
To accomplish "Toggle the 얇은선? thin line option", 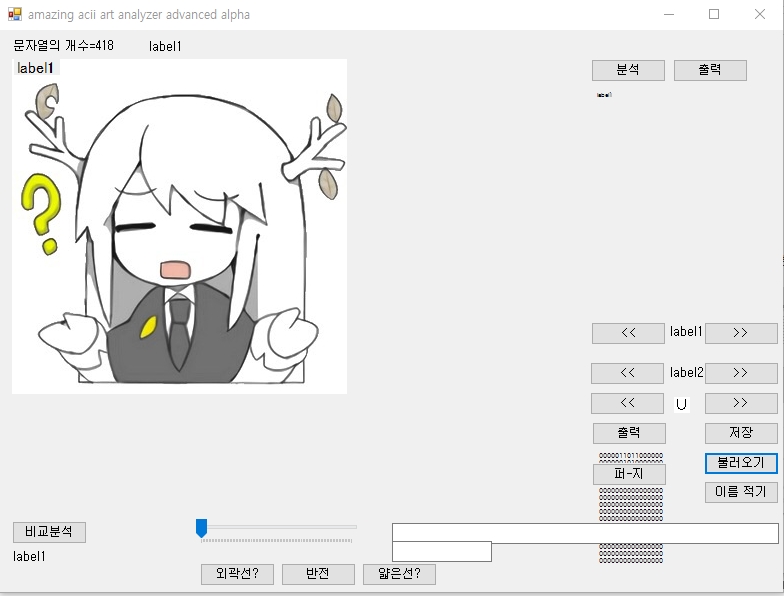I will [x=399, y=574].
